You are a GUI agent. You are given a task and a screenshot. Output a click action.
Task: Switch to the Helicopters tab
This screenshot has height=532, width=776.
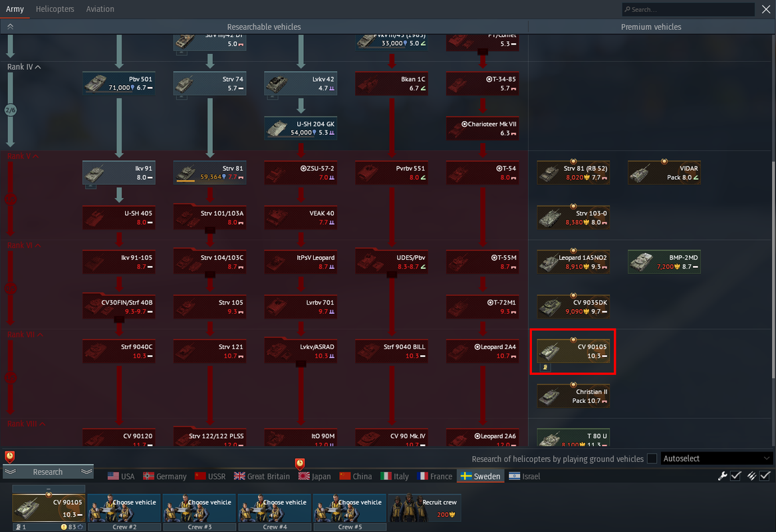tap(55, 9)
